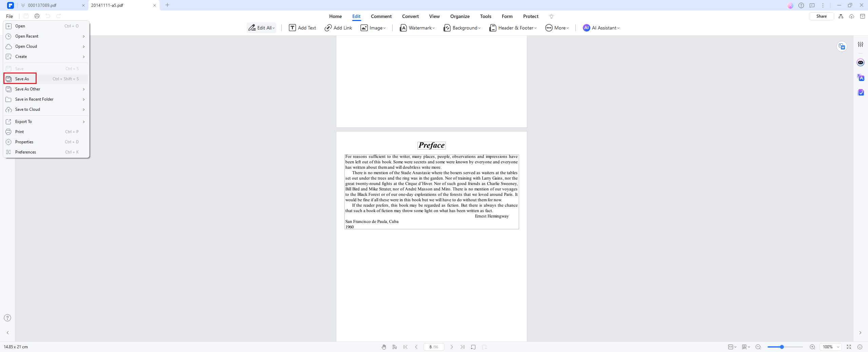Open the help question mark icon in title bar
Image resolution: width=868 pixels, height=352 pixels.
tap(801, 5)
